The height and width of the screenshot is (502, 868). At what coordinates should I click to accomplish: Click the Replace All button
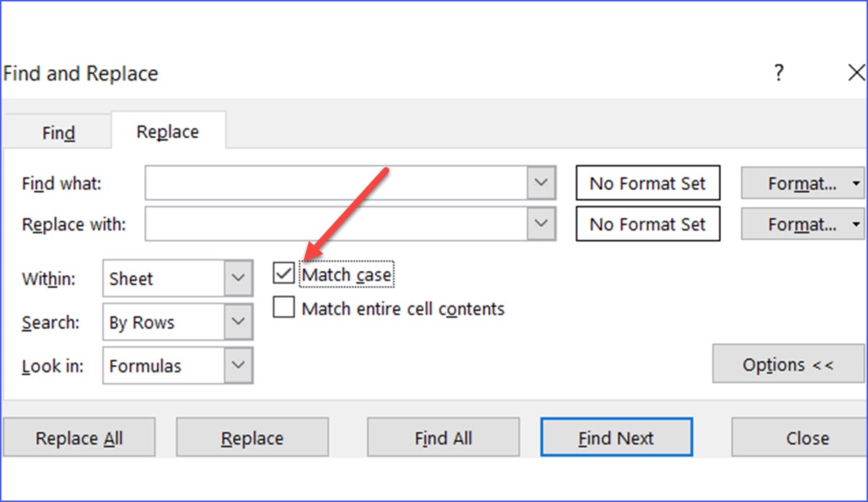tap(80, 437)
